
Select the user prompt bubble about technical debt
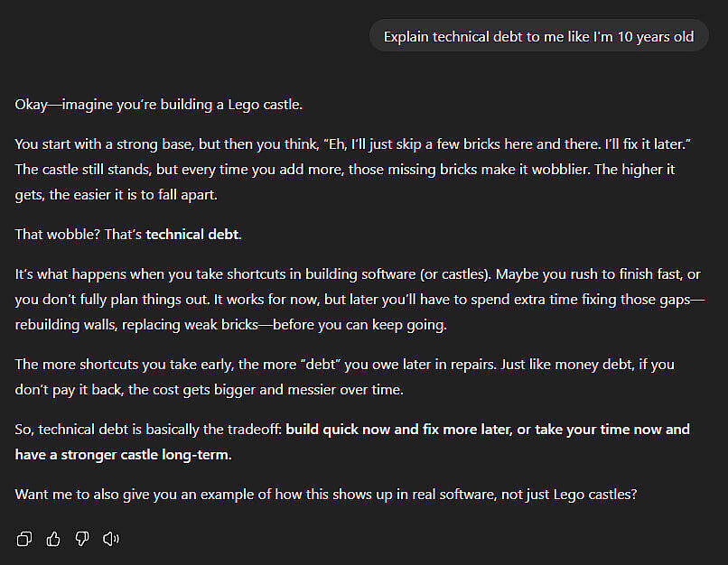click(x=538, y=37)
